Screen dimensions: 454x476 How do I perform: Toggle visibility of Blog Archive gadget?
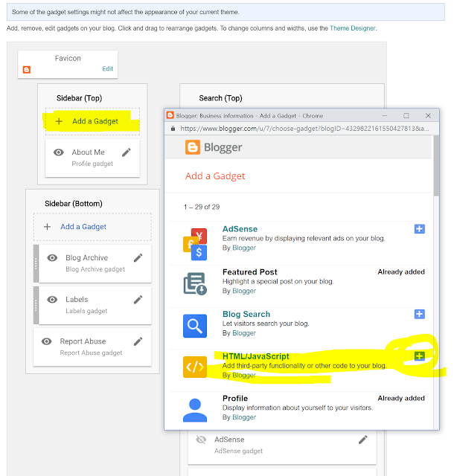[x=52, y=258]
